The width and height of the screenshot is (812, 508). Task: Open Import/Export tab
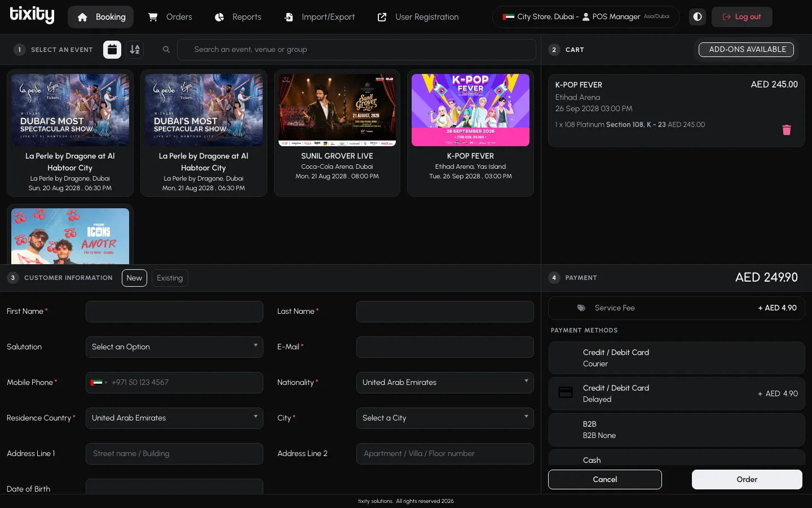pos(319,17)
